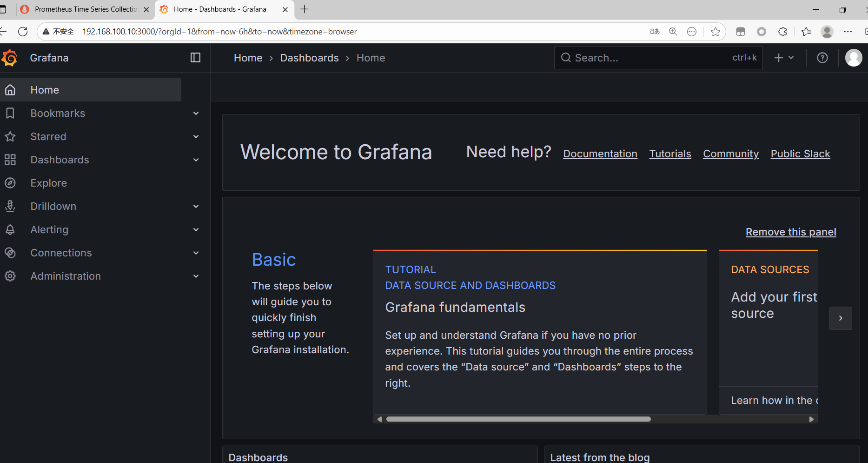
Task: Reload the page with browser refresh icon
Action: [23, 32]
